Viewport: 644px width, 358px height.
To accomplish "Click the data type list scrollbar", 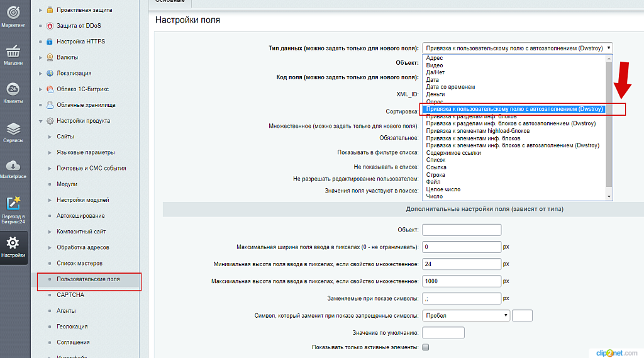I will (x=608, y=126).
